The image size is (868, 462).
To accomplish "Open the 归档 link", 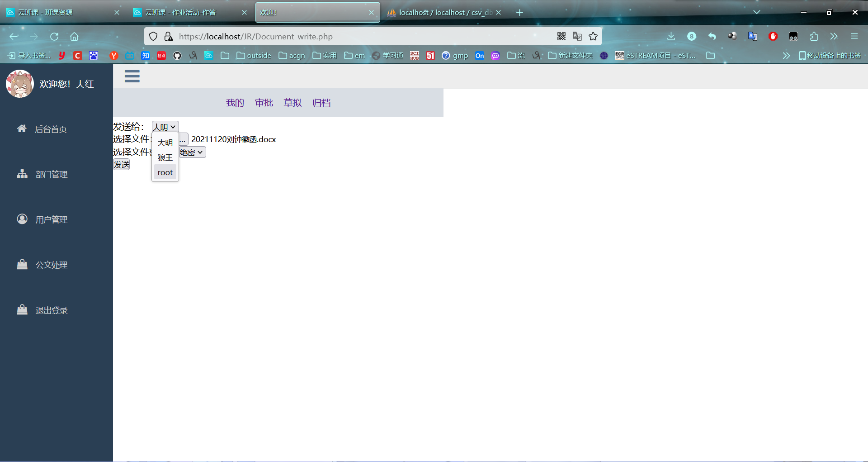I will point(321,103).
